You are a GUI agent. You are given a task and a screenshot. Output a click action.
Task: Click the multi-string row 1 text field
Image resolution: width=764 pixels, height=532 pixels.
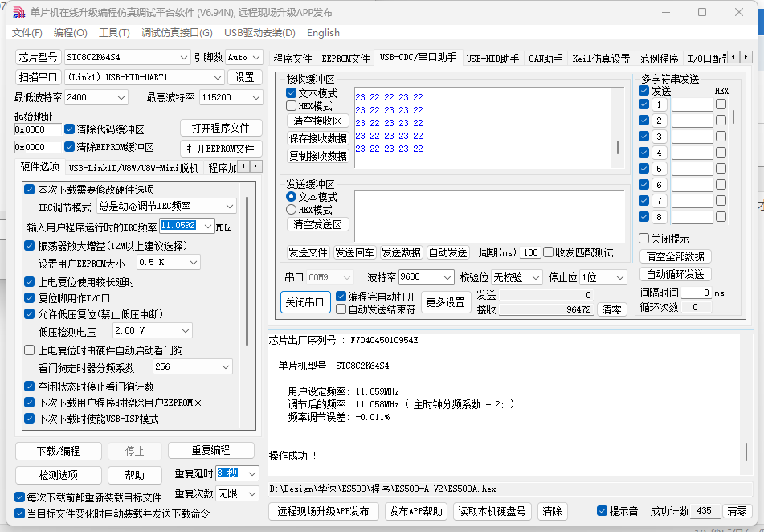(x=693, y=104)
